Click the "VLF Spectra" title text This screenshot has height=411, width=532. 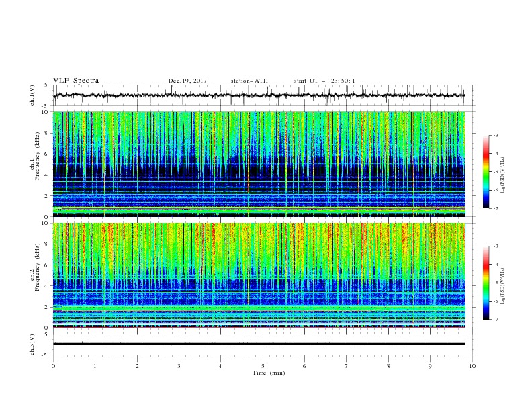pyautogui.click(x=76, y=81)
